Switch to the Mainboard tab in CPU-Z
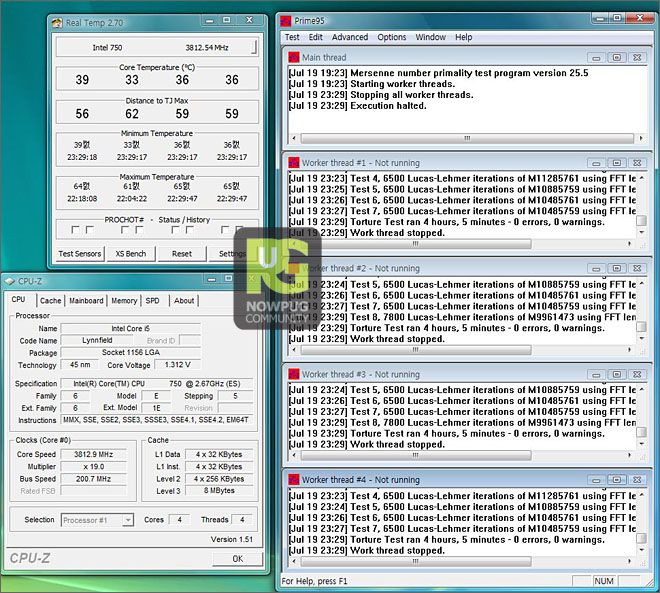This screenshot has height=593, width=660. [86, 300]
